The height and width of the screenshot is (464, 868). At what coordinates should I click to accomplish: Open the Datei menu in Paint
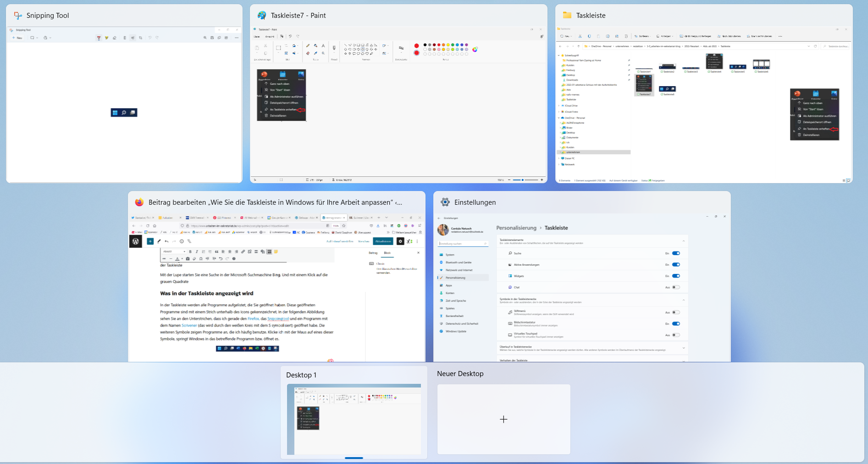257,37
